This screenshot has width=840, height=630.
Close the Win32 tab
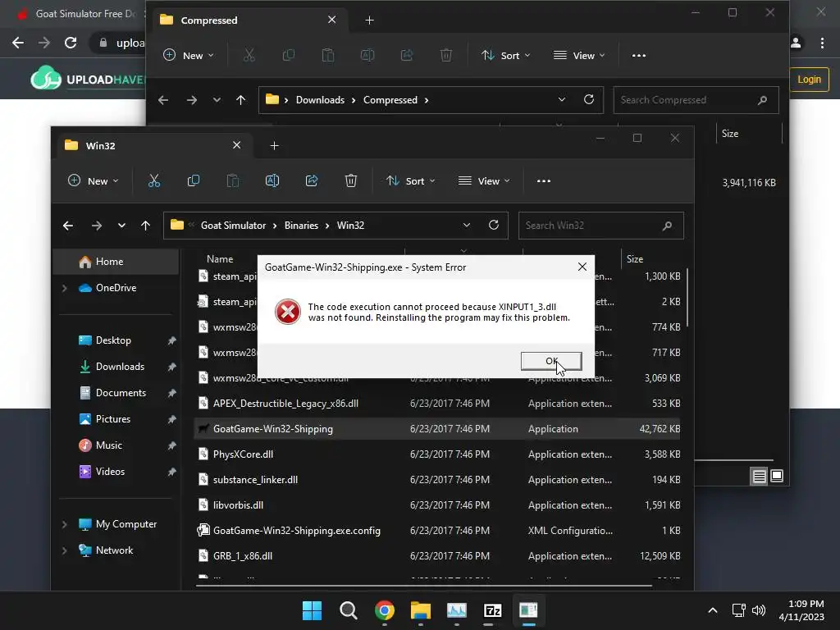coord(237,145)
